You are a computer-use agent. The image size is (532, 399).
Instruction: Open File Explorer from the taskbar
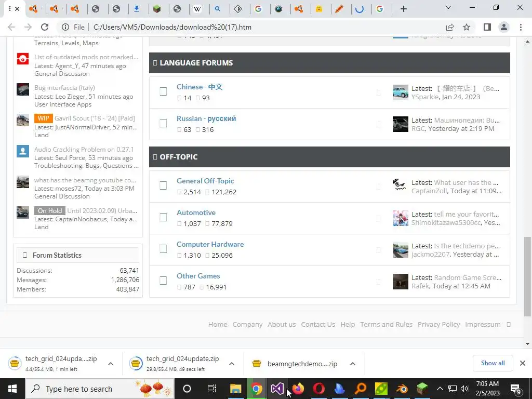click(235, 389)
